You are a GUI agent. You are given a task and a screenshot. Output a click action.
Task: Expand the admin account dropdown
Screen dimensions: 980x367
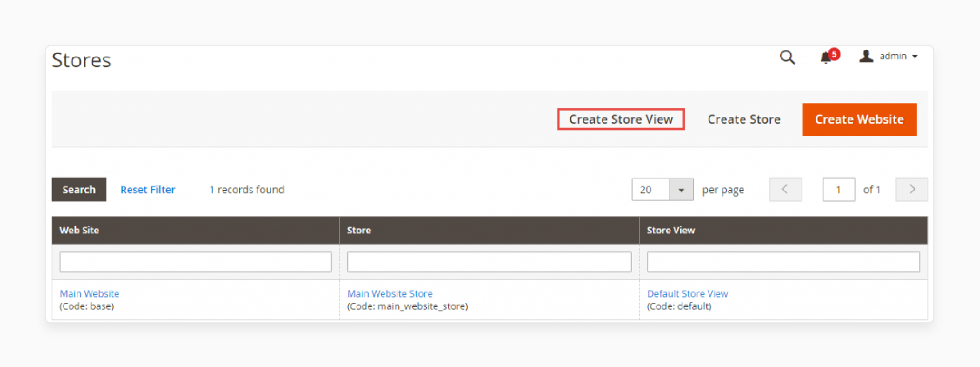tap(888, 56)
